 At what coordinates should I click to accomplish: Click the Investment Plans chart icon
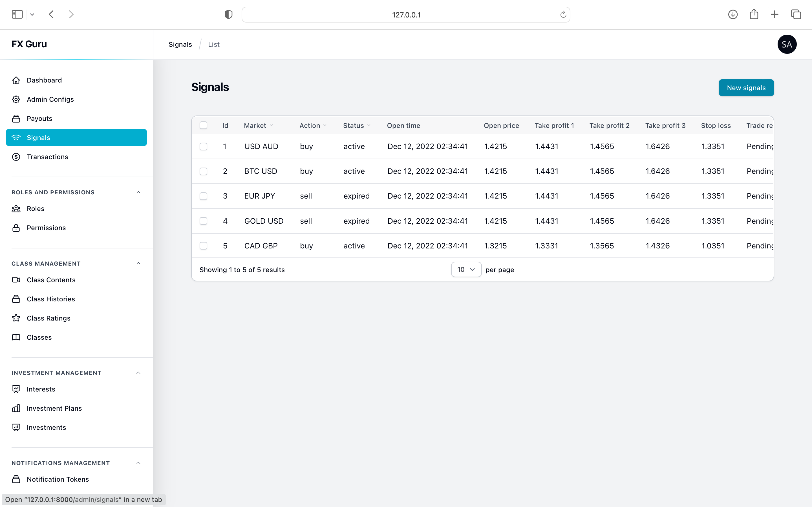[x=16, y=408]
